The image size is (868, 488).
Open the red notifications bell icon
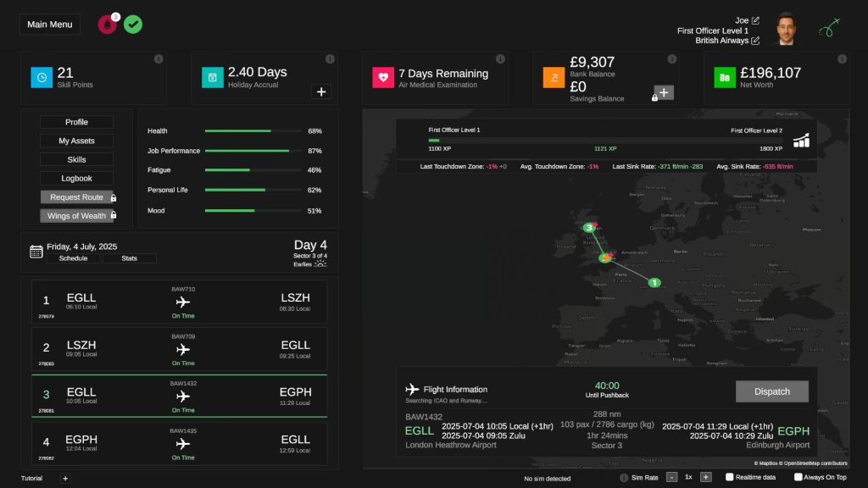coord(108,25)
